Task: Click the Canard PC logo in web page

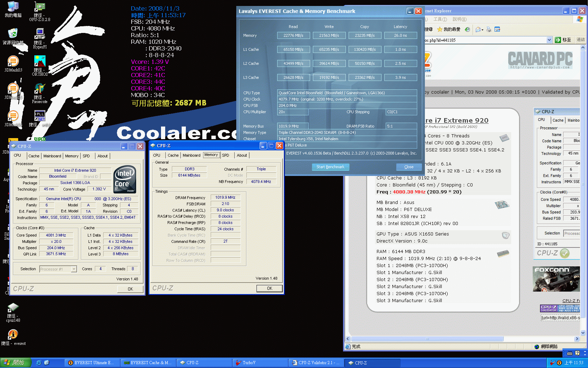Action: (x=540, y=60)
